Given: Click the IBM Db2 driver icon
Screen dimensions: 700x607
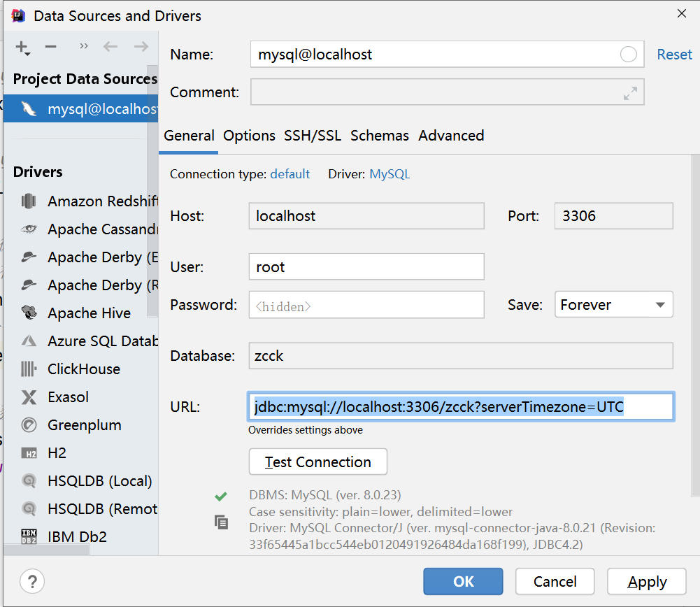Looking at the screenshot, I should (29, 537).
